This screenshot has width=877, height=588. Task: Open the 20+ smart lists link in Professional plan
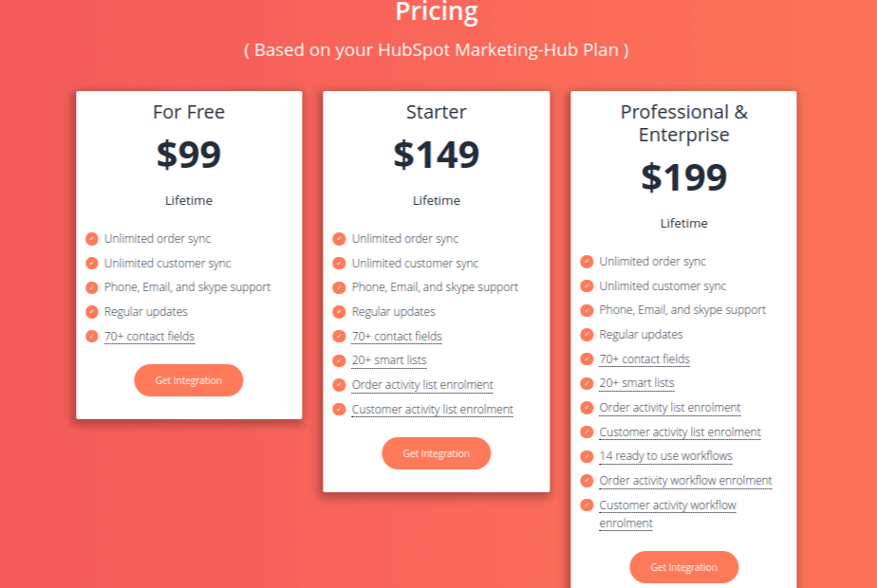pos(637,383)
